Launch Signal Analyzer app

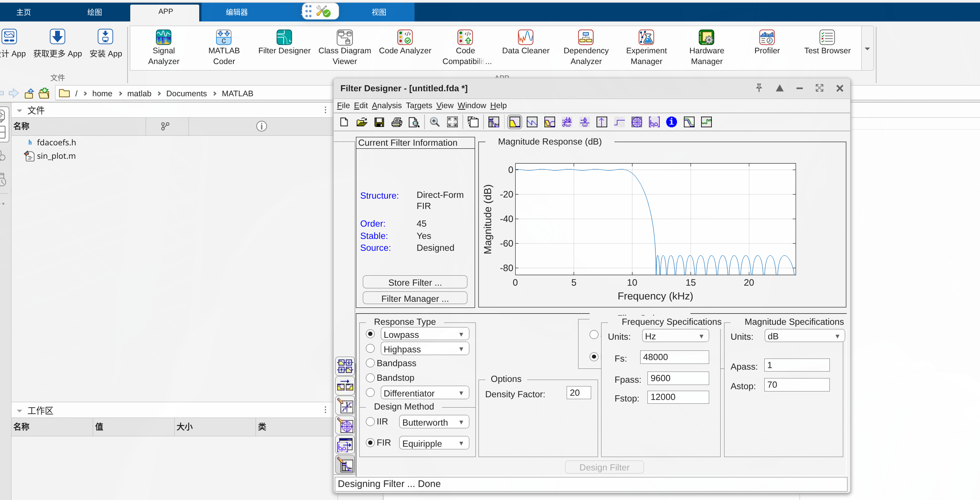[164, 48]
